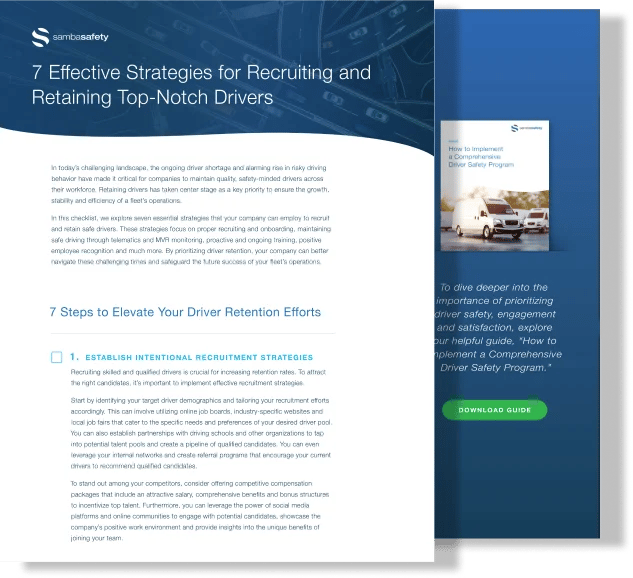The image size is (633, 578).
Task: Click 'Establish Intentional Recruitment Strategies' heading
Action: 199,357
